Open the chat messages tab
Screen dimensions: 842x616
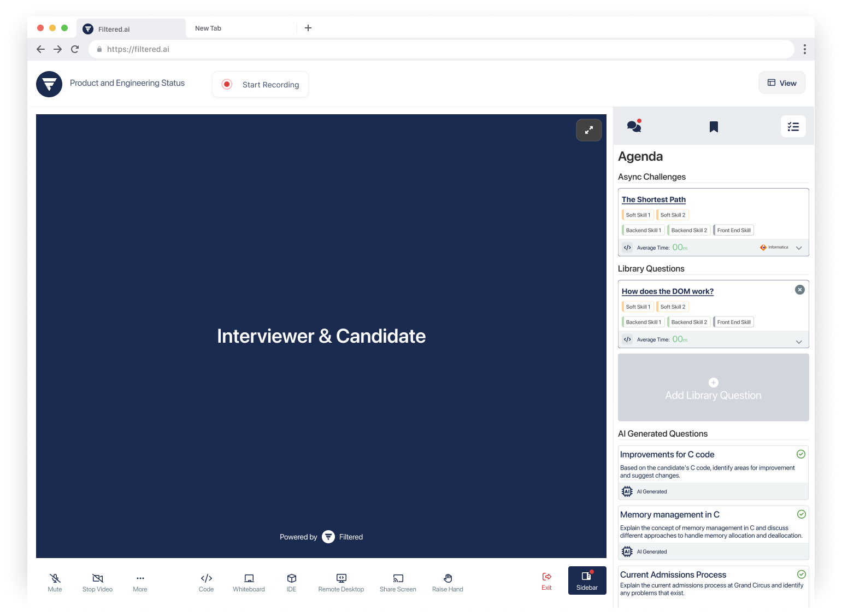point(634,126)
